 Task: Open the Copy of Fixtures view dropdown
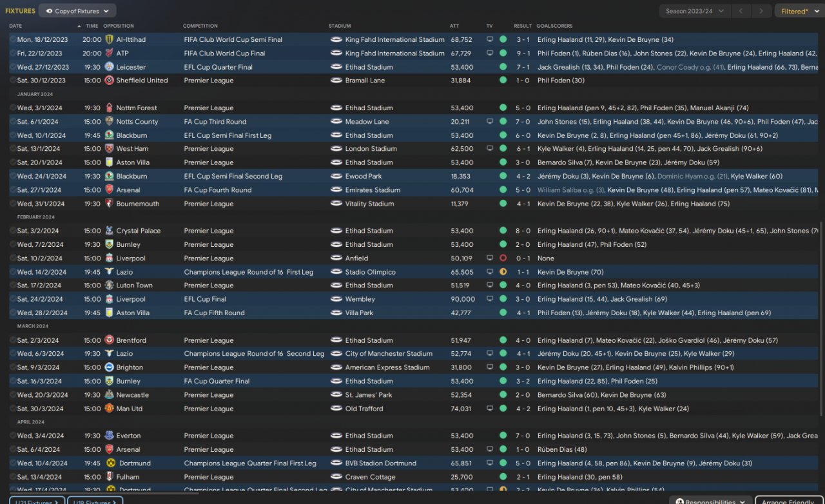point(77,11)
